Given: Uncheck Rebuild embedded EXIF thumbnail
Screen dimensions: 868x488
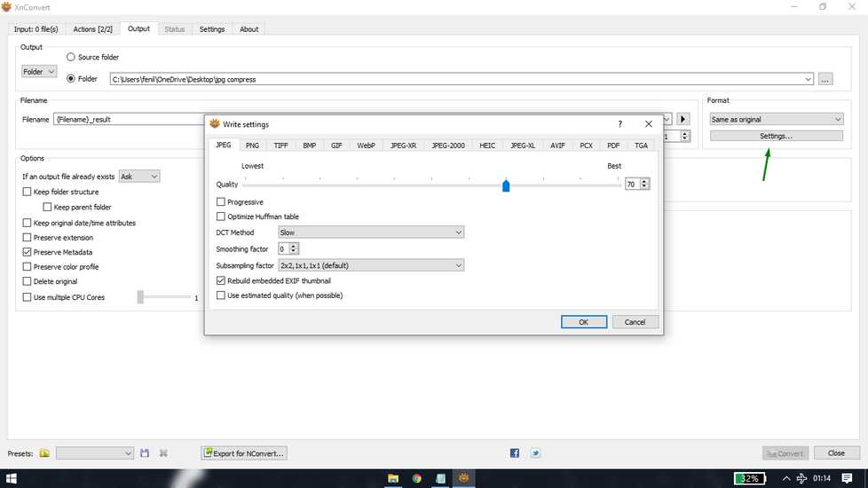Looking at the screenshot, I should (x=221, y=280).
